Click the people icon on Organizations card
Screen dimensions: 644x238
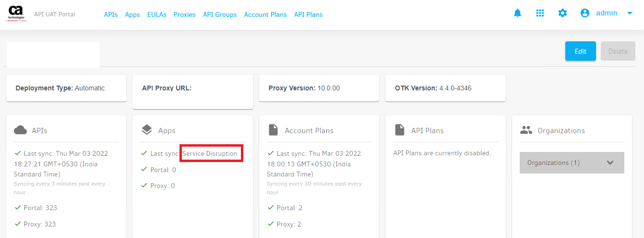pyautogui.click(x=526, y=130)
